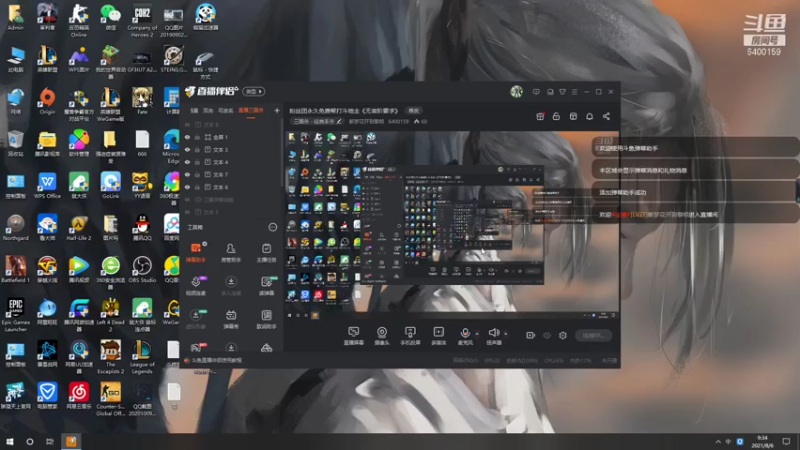This screenshot has width=800, height=450.
Task: Select the 文本 6 source row
Action: point(231,187)
